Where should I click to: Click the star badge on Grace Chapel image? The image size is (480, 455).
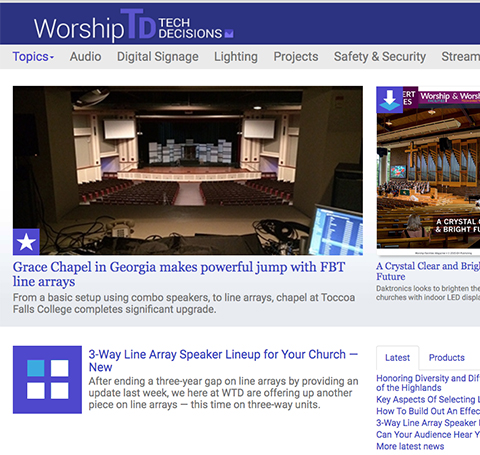pyautogui.click(x=26, y=242)
